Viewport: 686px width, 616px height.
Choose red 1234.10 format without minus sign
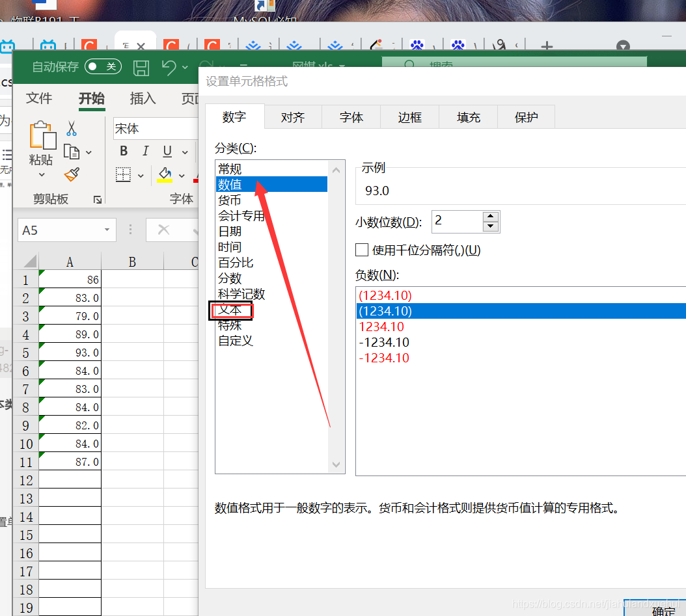pyautogui.click(x=521, y=327)
